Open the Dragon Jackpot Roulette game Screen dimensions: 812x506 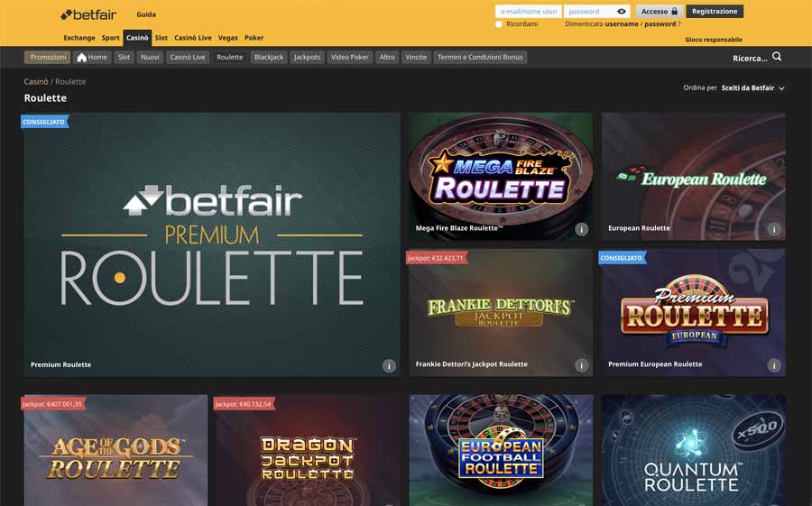point(309,451)
